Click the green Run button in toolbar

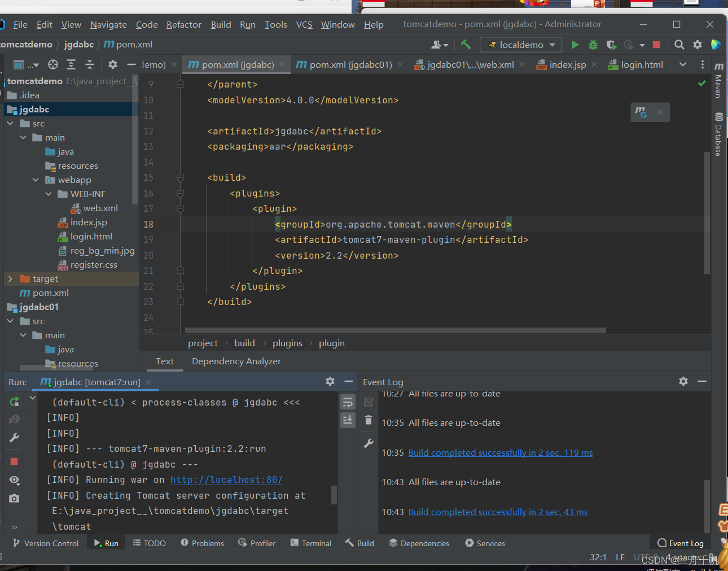[x=575, y=45]
